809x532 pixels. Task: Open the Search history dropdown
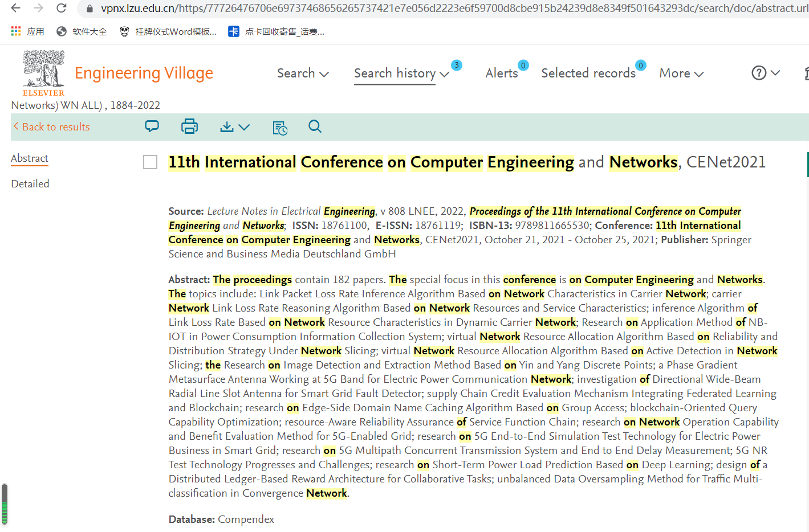point(401,73)
